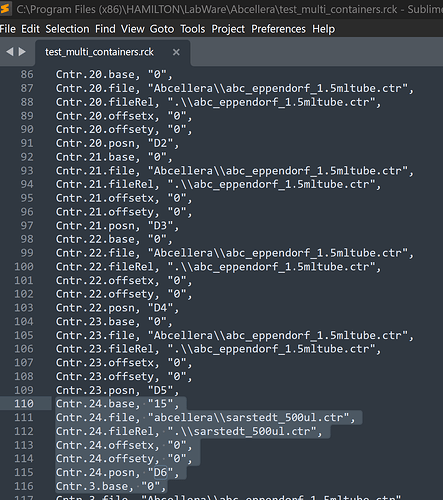Open the Preferences menu
The width and height of the screenshot is (443, 500).
(278, 29)
